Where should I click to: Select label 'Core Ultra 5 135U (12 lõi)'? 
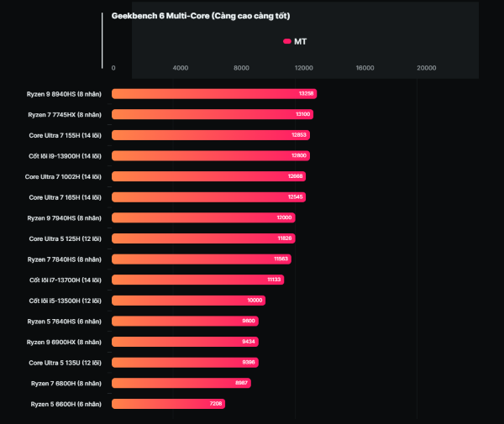pyautogui.click(x=65, y=363)
